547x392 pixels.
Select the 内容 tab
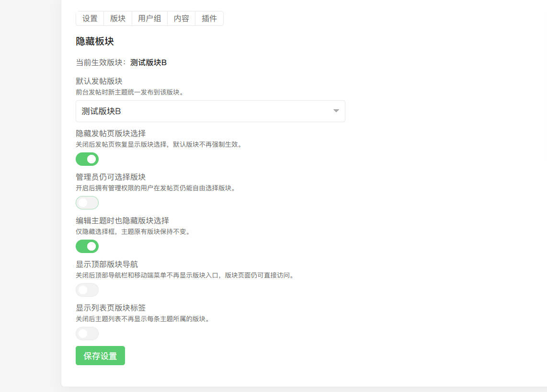click(x=182, y=19)
